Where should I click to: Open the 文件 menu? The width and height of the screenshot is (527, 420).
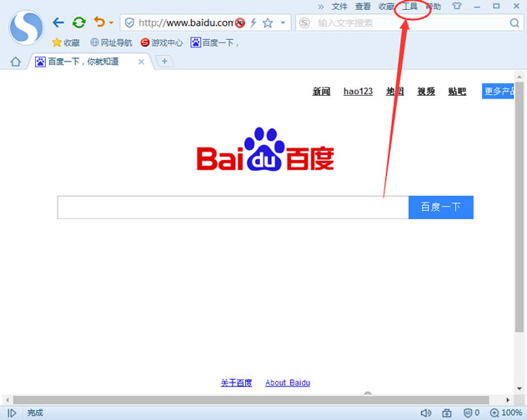[x=339, y=7]
